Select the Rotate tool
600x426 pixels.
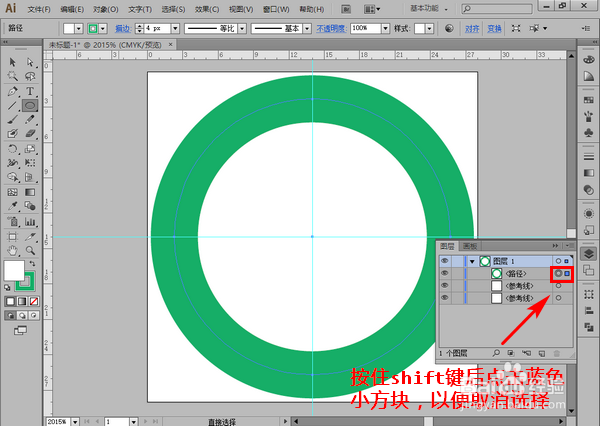point(13,149)
